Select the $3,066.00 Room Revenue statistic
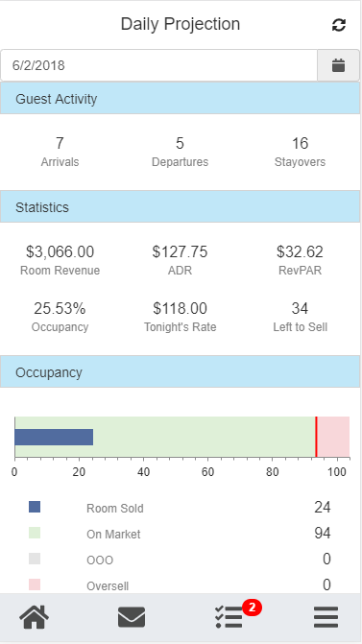 click(x=60, y=259)
